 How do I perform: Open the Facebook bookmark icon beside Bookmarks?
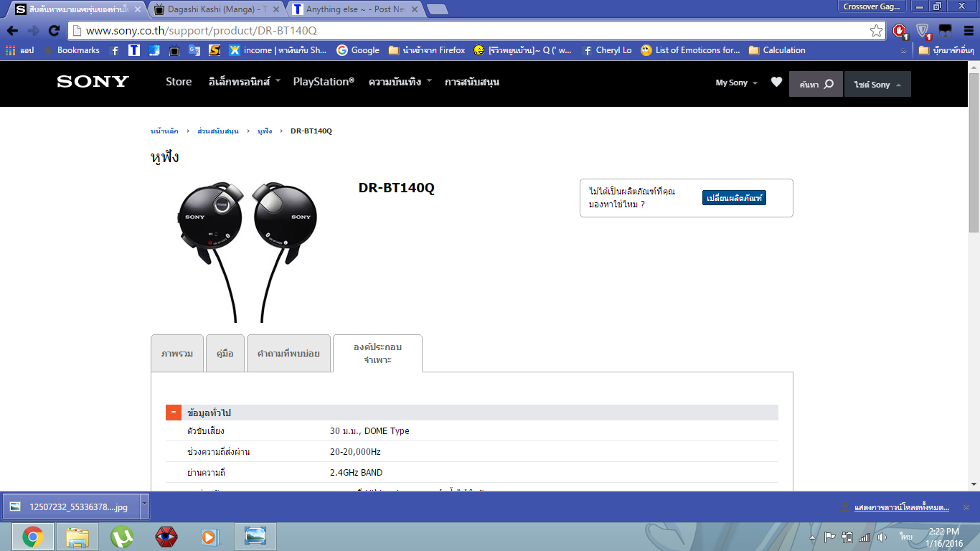(115, 50)
